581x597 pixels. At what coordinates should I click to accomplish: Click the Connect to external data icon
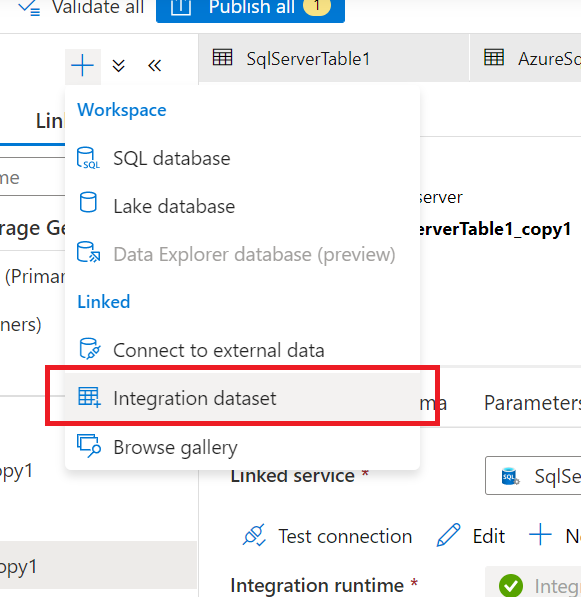click(89, 348)
